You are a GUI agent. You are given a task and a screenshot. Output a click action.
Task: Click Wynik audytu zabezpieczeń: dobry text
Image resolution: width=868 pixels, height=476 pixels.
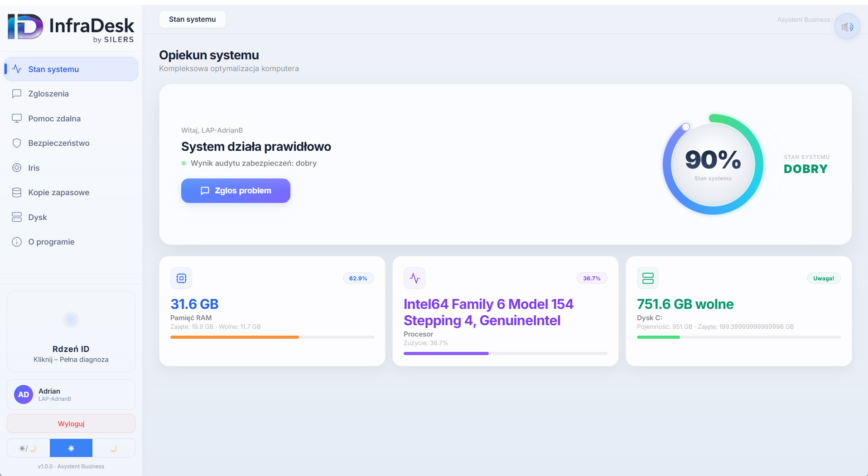coord(254,163)
